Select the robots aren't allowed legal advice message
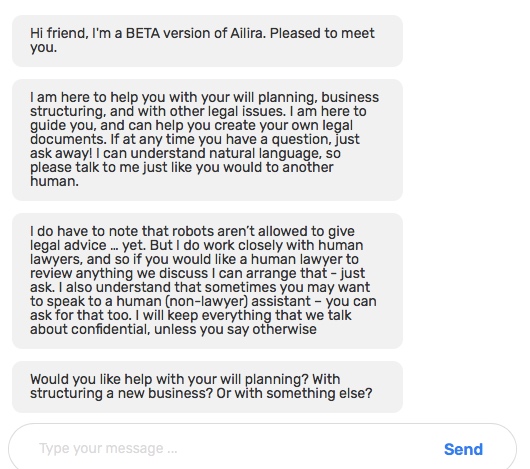Viewport: 530px width, 469px height. [208, 280]
